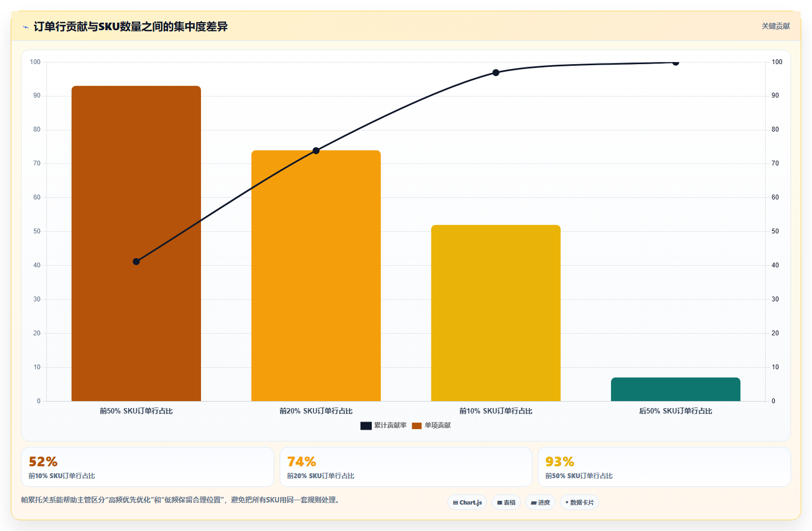
Task: Select the 进度 tag pill
Action: (x=540, y=502)
